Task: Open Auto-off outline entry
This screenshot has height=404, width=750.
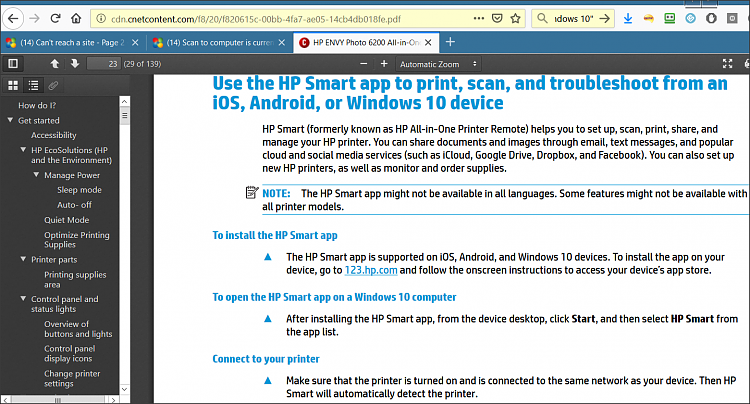Action: click(74, 205)
